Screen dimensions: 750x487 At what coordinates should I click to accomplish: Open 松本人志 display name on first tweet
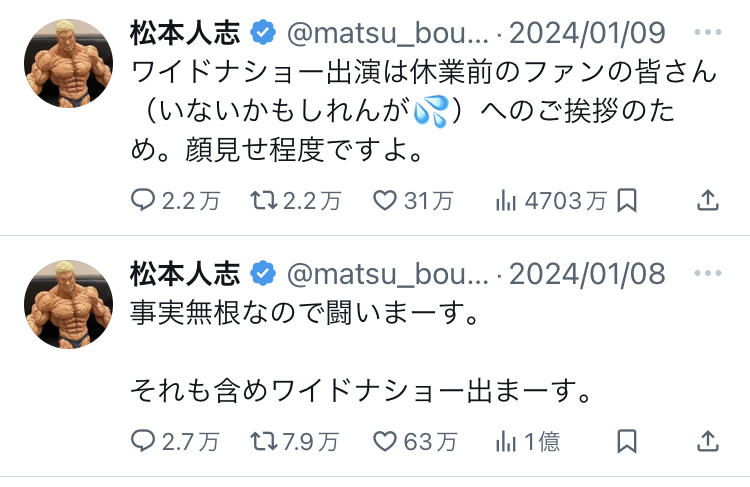[186, 32]
